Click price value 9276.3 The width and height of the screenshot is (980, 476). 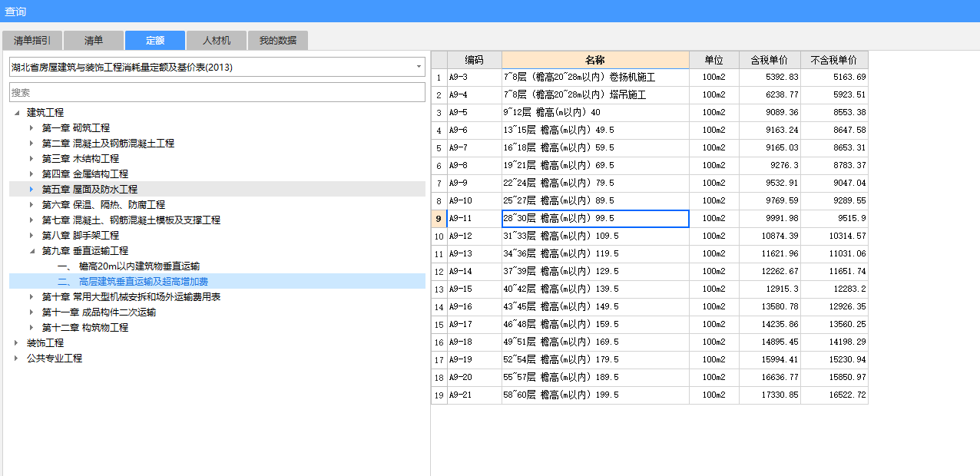(770, 166)
